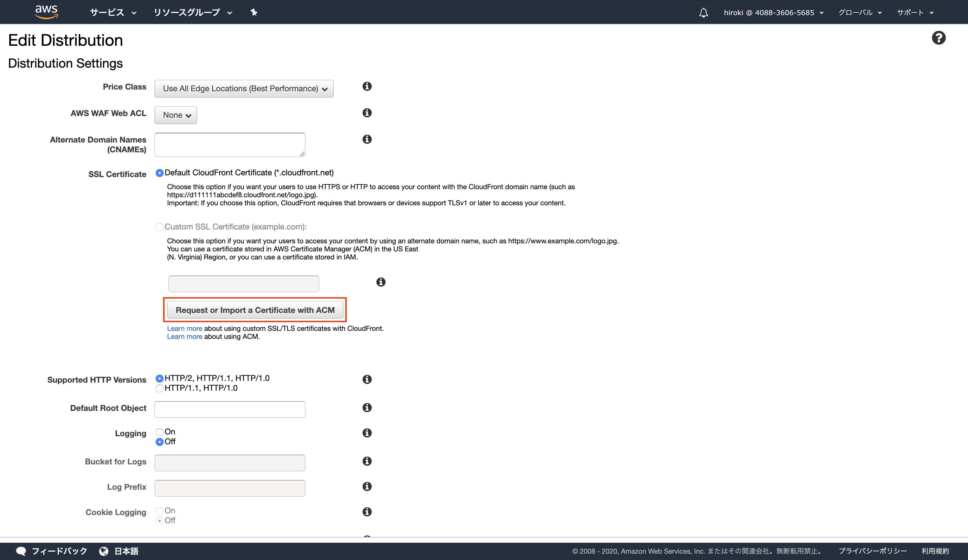Click Request or Import a Certificate with ACM
968x560 pixels.
click(255, 310)
